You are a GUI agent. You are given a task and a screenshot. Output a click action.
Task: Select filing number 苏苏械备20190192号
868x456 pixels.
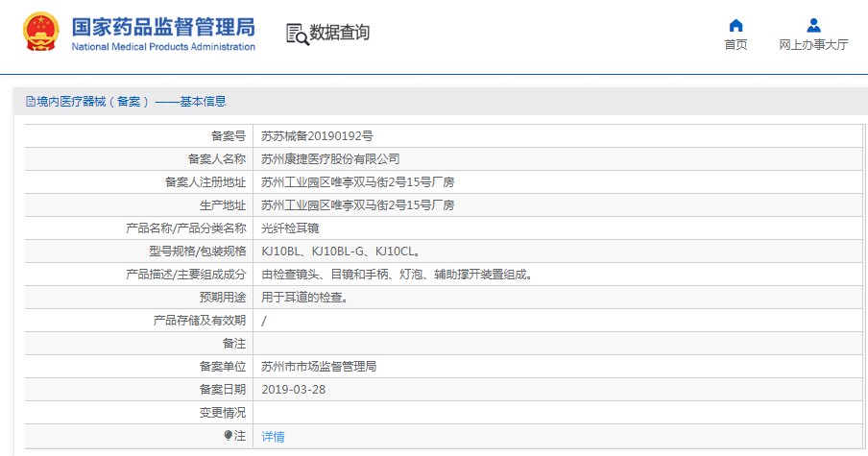click(317, 136)
